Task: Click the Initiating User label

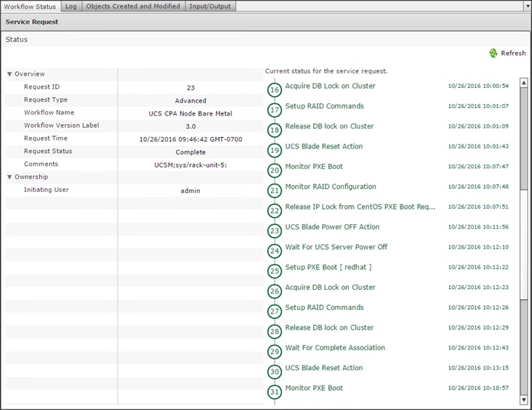Action: click(46, 190)
